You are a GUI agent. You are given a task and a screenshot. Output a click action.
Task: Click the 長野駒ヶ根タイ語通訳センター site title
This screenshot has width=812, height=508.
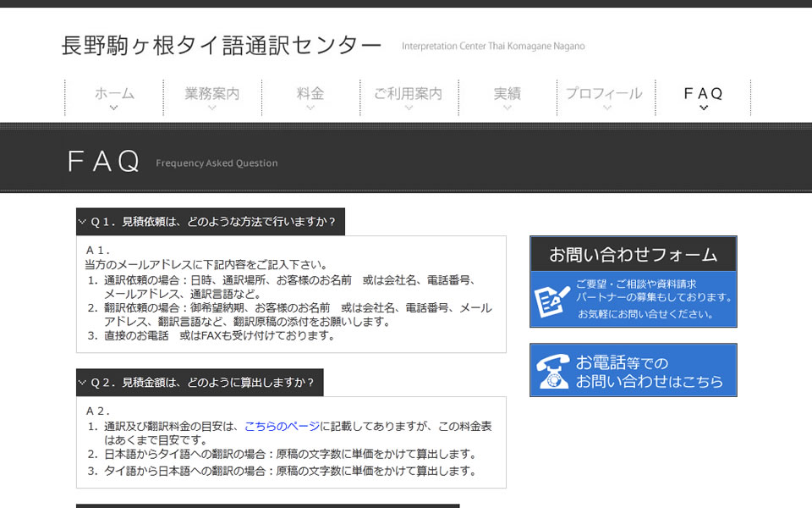click(221, 46)
